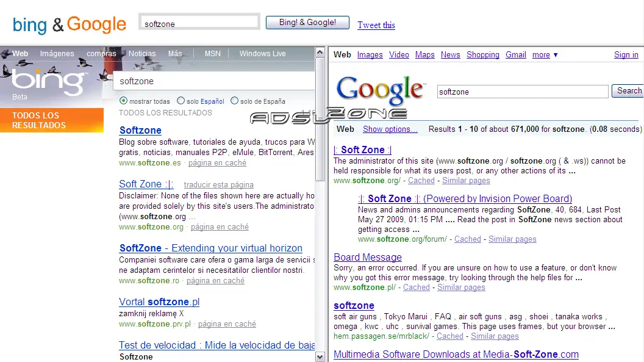Open lowercase 'softzone' Google result

(354, 306)
